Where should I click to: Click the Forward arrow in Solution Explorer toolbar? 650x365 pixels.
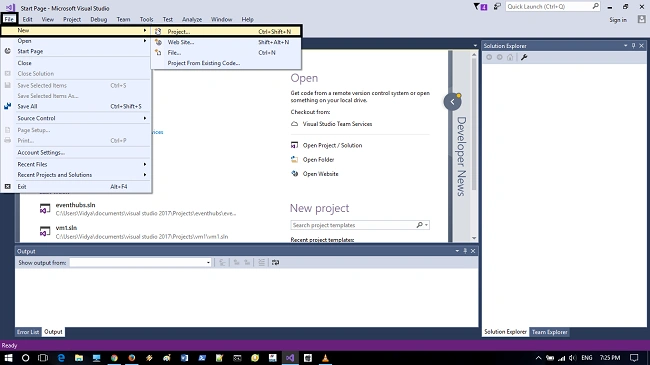[x=500, y=57]
